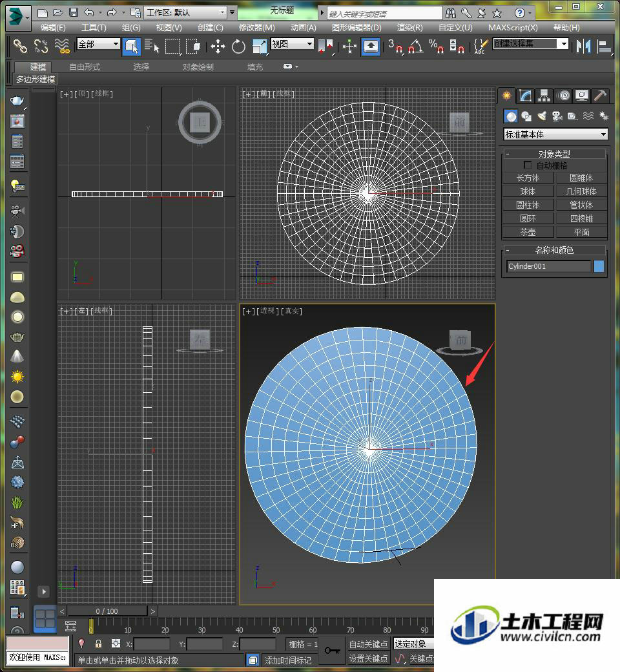Activate the Select Object tool
The height and width of the screenshot is (672, 620).
click(132, 46)
